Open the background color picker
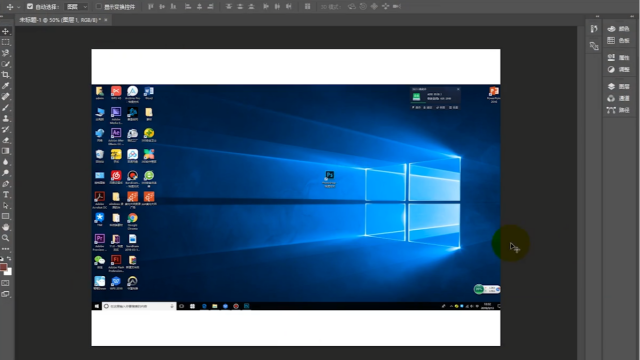Screen dimensions: 640x360 click(9, 272)
